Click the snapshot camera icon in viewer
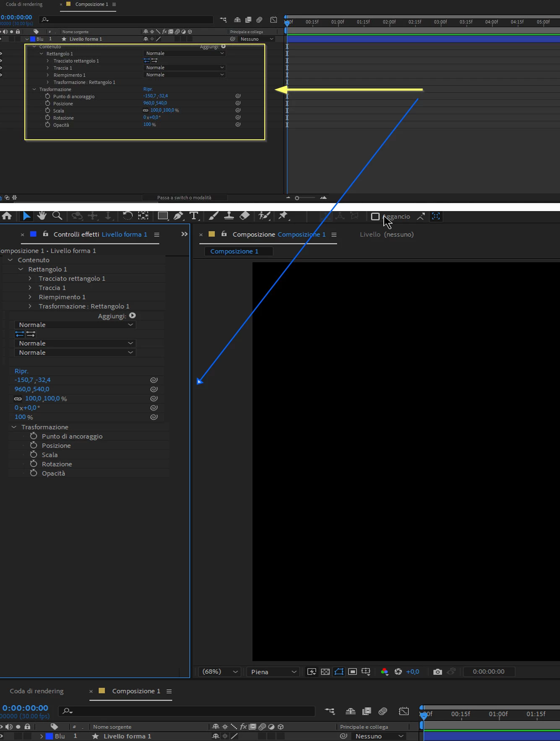The height and width of the screenshot is (741, 560). click(438, 672)
